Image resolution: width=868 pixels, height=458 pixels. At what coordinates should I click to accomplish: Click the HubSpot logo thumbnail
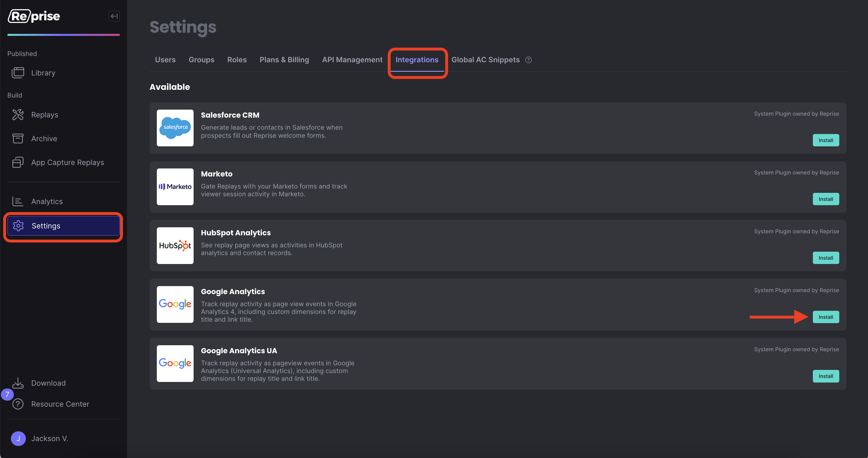click(175, 246)
